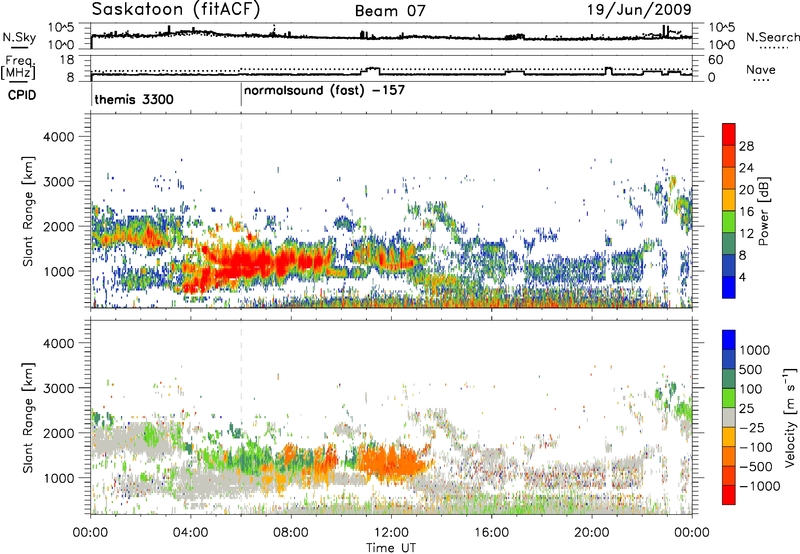Click the velocity panel 'Slant Range [km]' label
This screenshot has height=554, width=800.
click(28, 417)
